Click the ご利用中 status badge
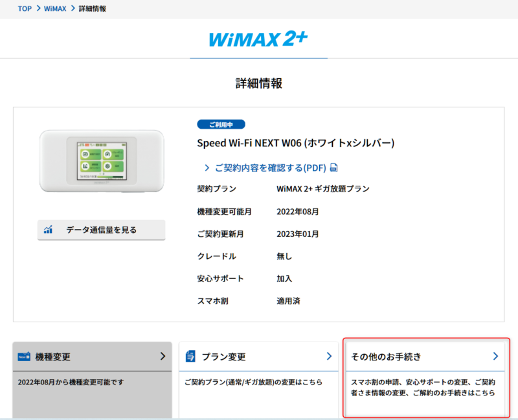 click(x=221, y=124)
